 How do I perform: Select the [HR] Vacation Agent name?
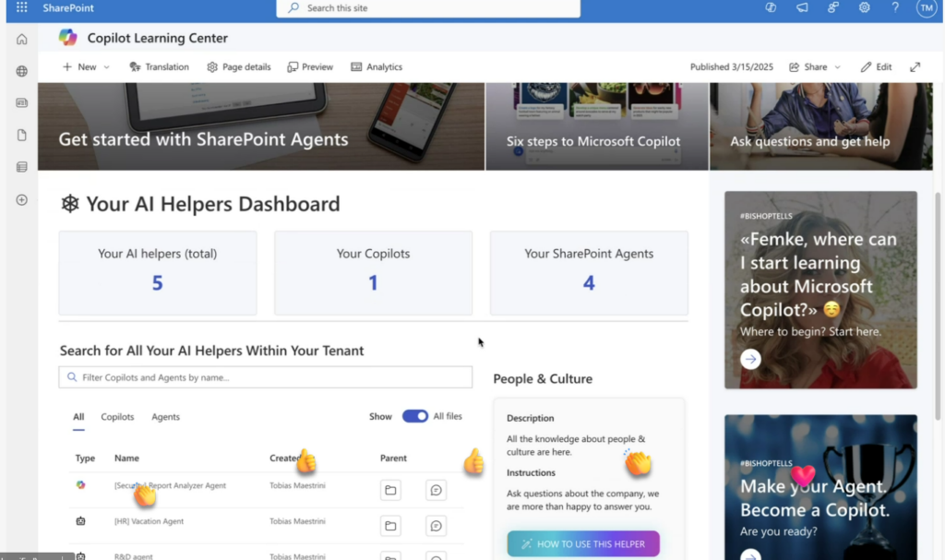[149, 521]
